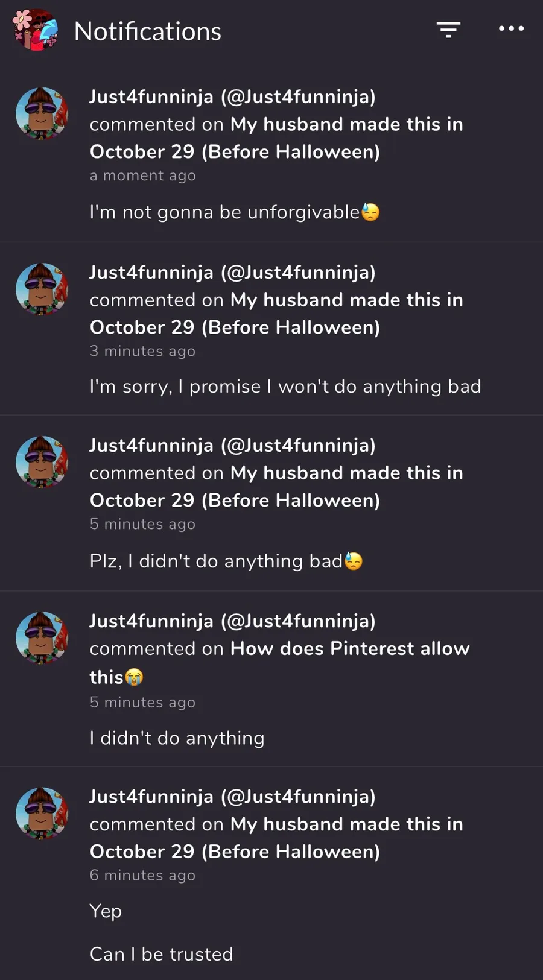This screenshot has width=543, height=980.
Task: Open the three-dot more options menu
Action: click(x=511, y=28)
